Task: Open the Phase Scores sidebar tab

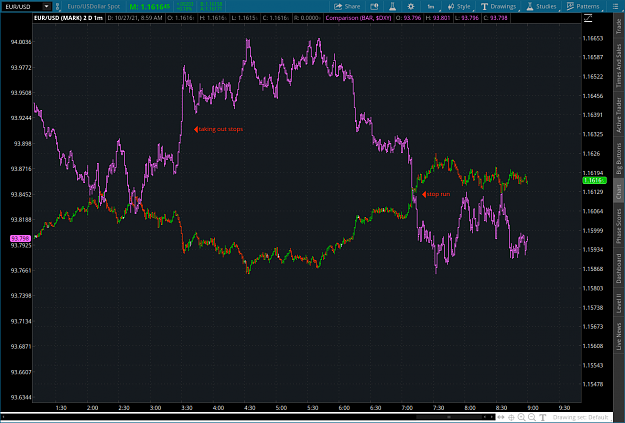Action: (x=619, y=226)
